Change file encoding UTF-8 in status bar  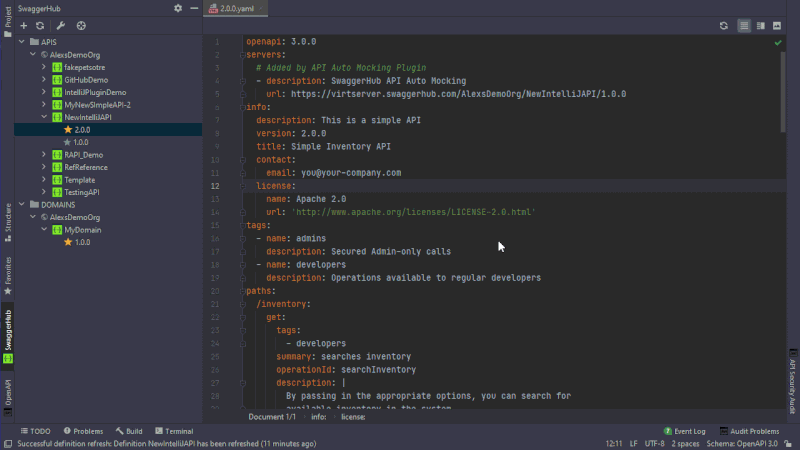[655, 444]
